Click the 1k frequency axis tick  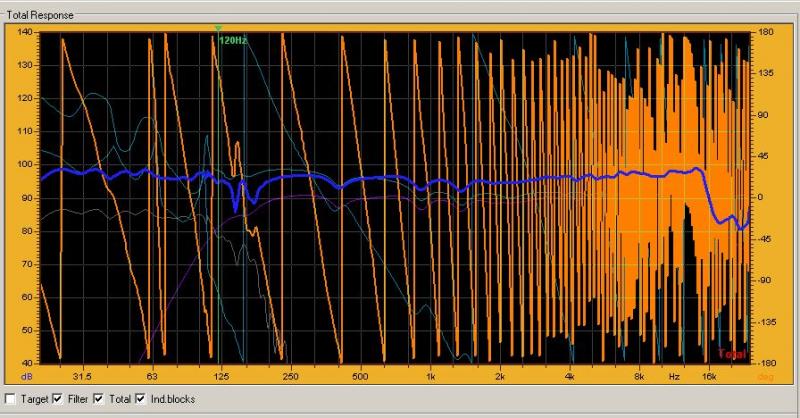(430, 377)
